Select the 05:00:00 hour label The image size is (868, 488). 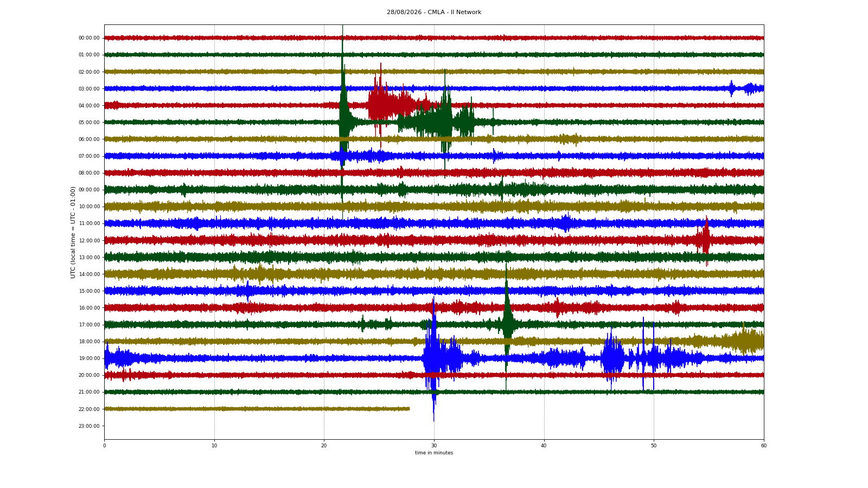click(x=89, y=123)
